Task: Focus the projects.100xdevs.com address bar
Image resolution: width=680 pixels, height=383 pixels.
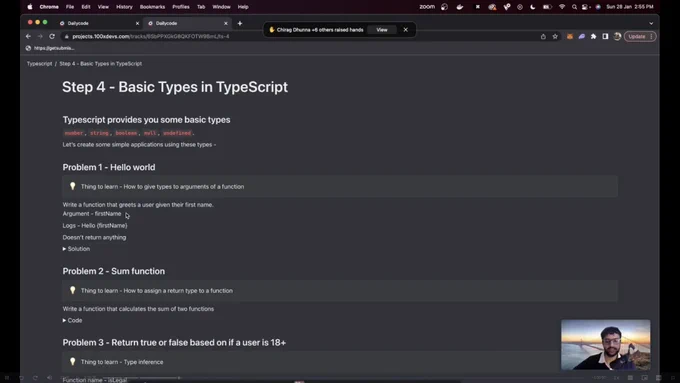Action: click(299, 36)
